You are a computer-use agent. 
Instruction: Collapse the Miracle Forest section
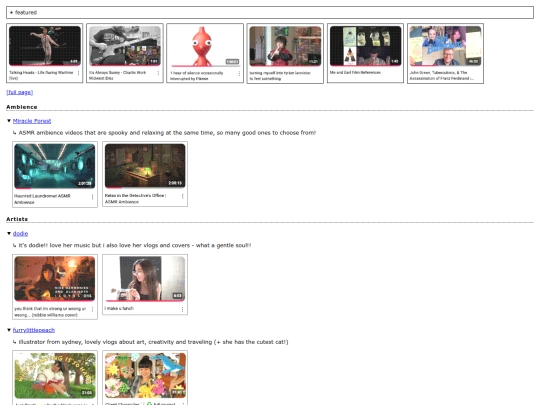point(9,121)
